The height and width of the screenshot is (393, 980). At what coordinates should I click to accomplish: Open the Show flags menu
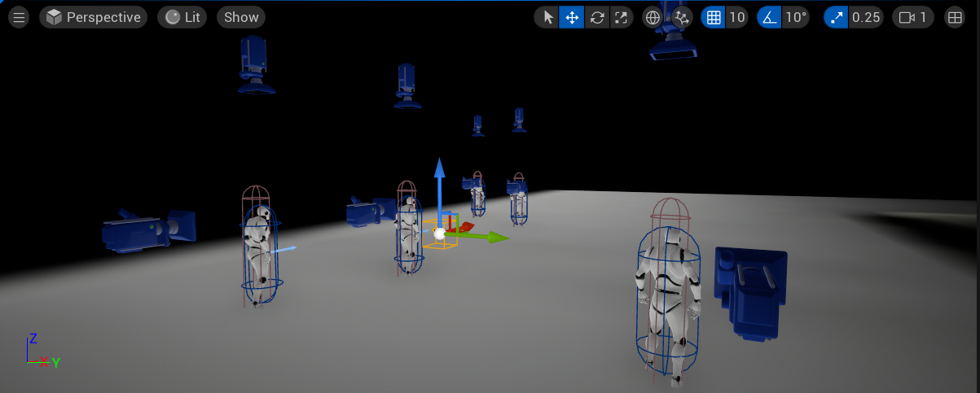[241, 17]
